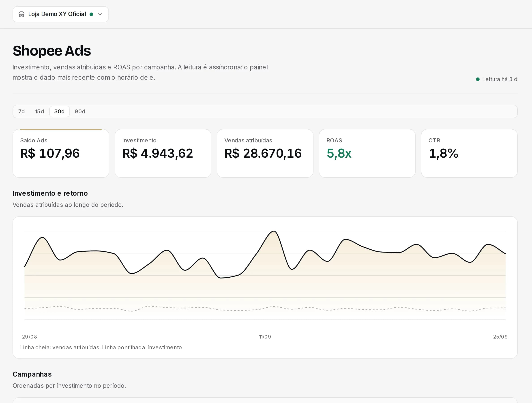532x403 pixels.
Task: Click the 11/09 chart axis label
Action: [265, 337]
